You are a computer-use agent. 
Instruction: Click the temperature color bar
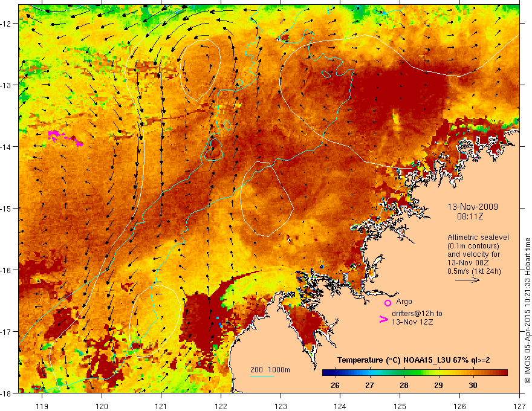[x=415, y=373]
